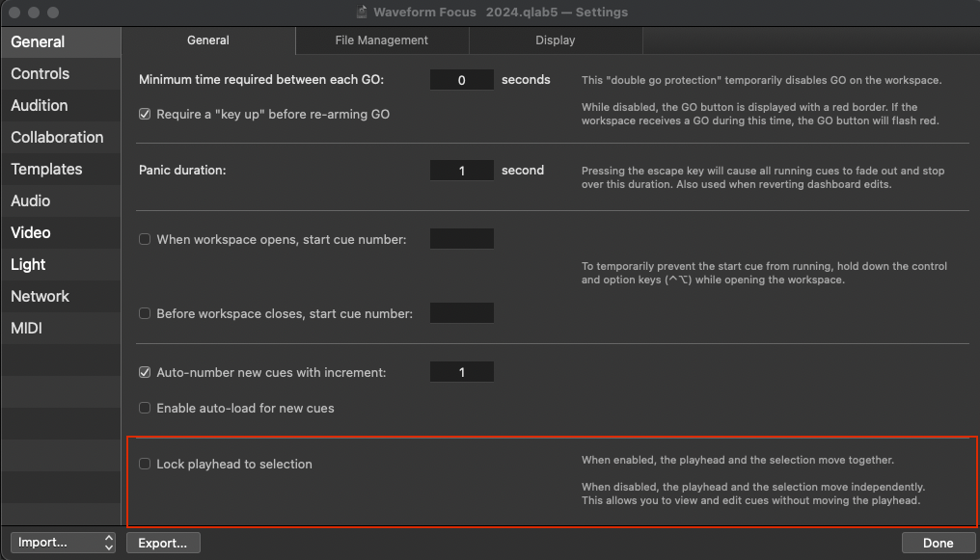Check When workspace opens start cue option

145,239
